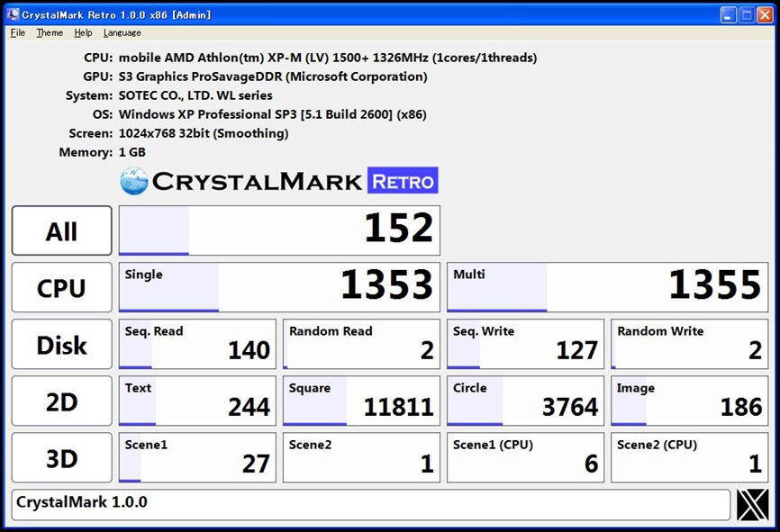Select the CPU Multi score 1355
780x532 pixels.
[x=608, y=287]
